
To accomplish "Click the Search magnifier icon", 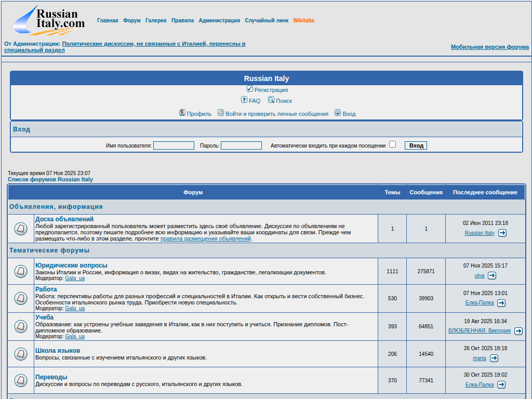I will coord(271,100).
